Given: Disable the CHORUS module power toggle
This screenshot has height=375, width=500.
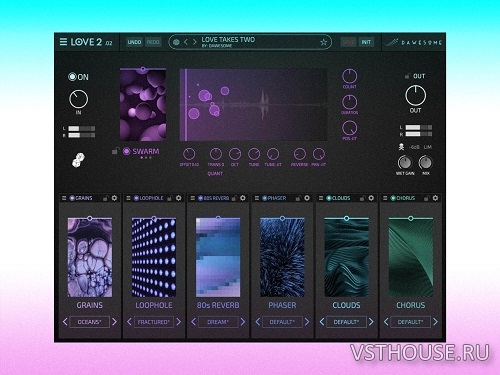Looking at the screenshot, I should coord(393,198).
